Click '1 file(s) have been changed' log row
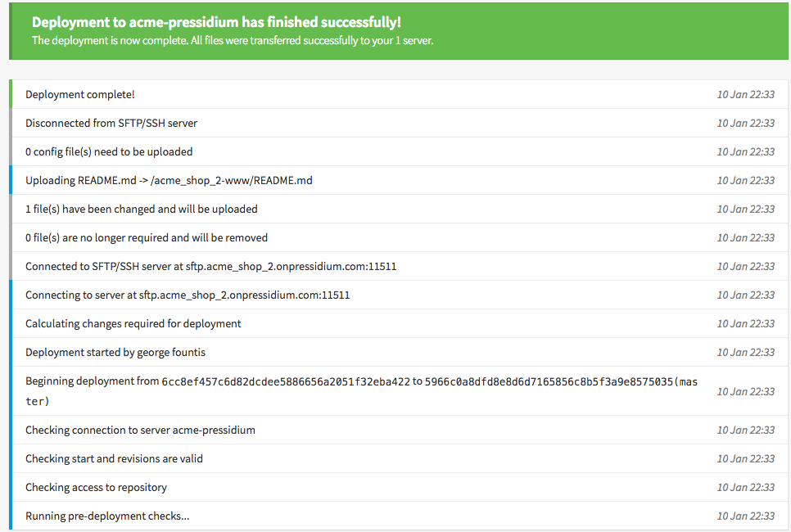 tap(399, 210)
